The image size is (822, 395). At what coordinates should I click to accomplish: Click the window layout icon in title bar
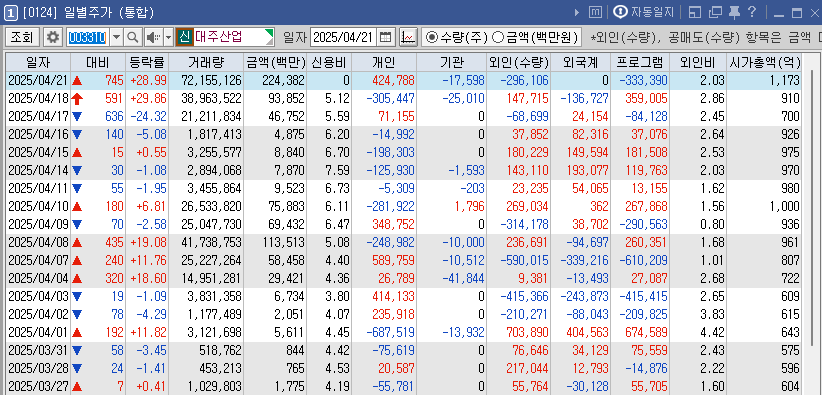tap(695, 12)
